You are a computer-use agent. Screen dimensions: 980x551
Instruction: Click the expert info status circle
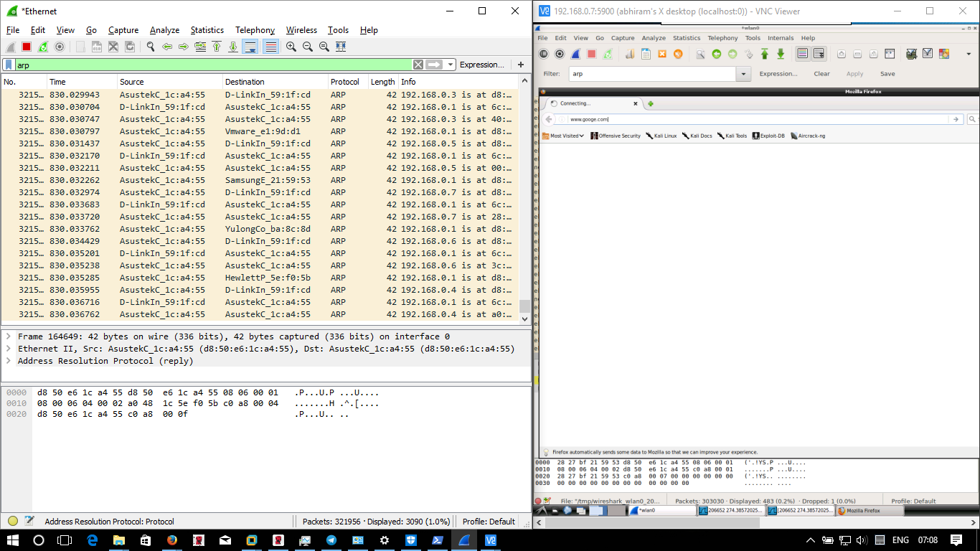coord(13,522)
